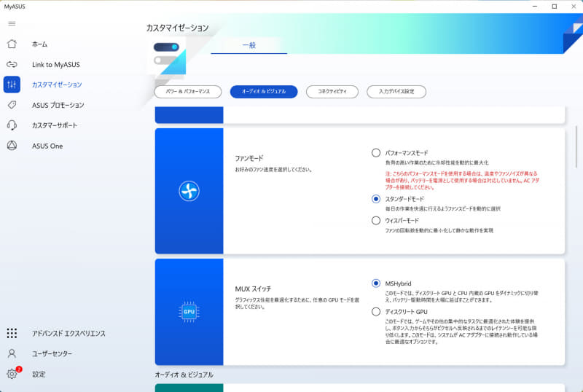583x392 pixels.
Task: Click the GPU chip icon
Action: (x=189, y=312)
